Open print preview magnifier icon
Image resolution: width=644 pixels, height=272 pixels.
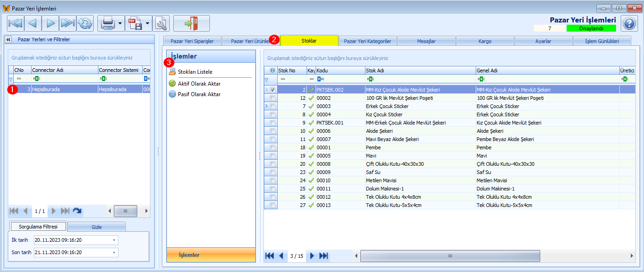pos(161,23)
